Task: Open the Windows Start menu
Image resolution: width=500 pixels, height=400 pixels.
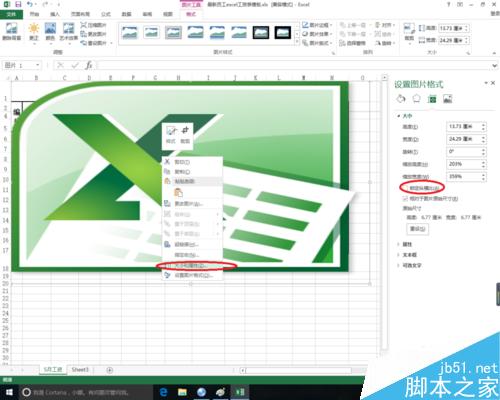Action: point(9,392)
